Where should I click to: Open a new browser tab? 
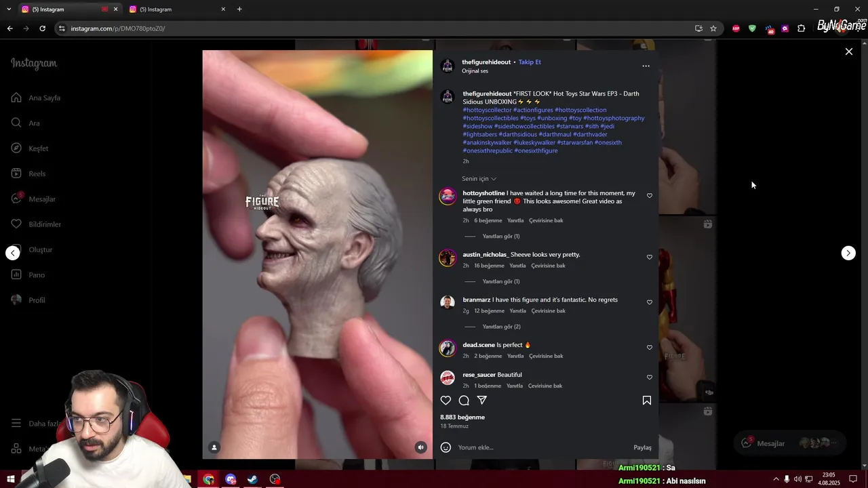tap(239, 9)
